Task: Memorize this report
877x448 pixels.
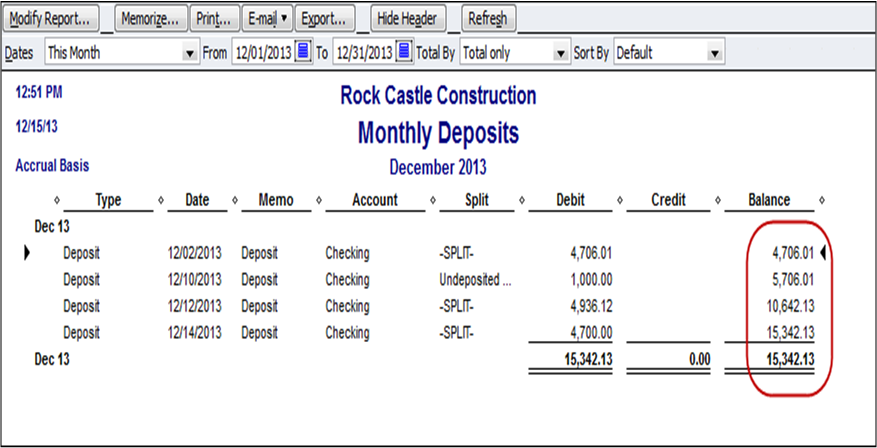Action: tap(150, 19)
